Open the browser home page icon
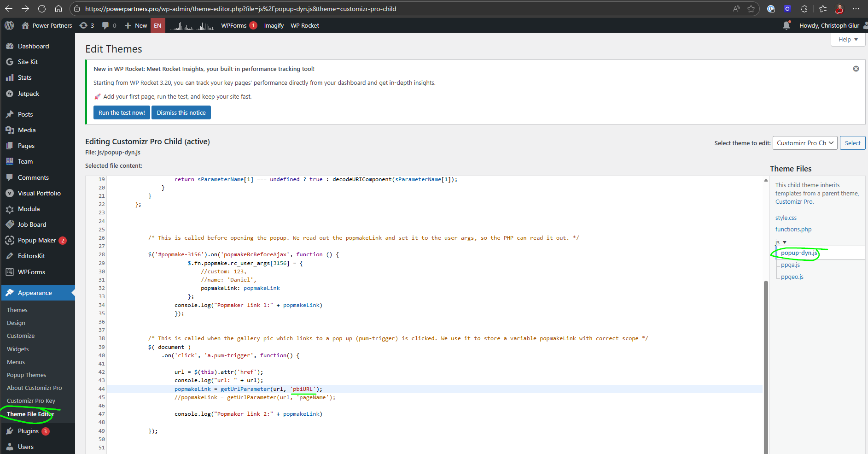Image resolution: width=868 pixels, height=454 pixels. click(58, 9)
